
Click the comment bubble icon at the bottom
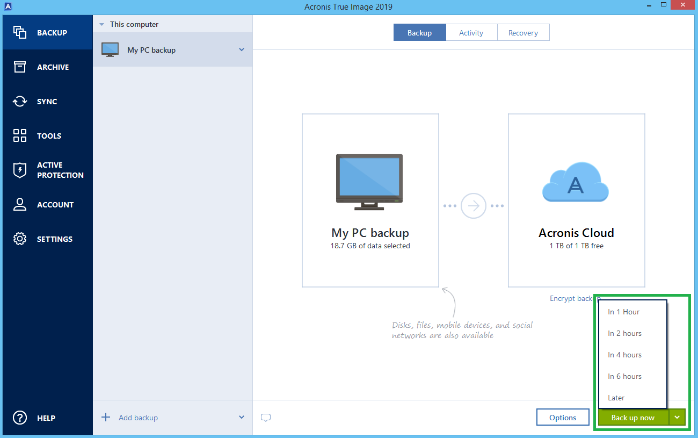(266, 418)
